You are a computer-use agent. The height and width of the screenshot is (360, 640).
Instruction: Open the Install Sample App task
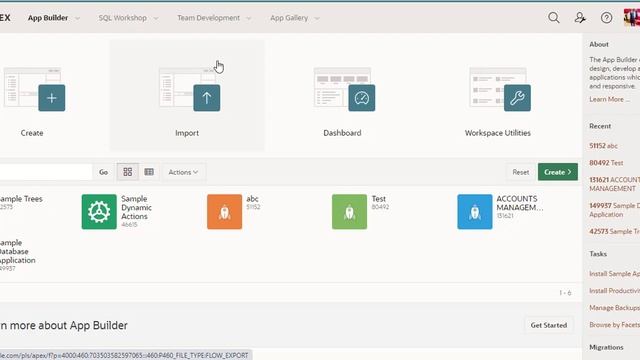pos(615,274)
